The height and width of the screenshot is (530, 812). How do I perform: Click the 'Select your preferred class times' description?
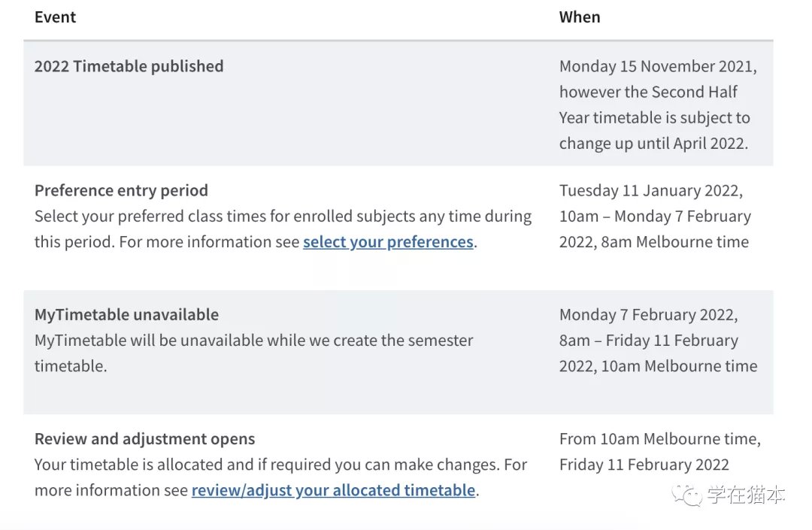click(283, 229)
